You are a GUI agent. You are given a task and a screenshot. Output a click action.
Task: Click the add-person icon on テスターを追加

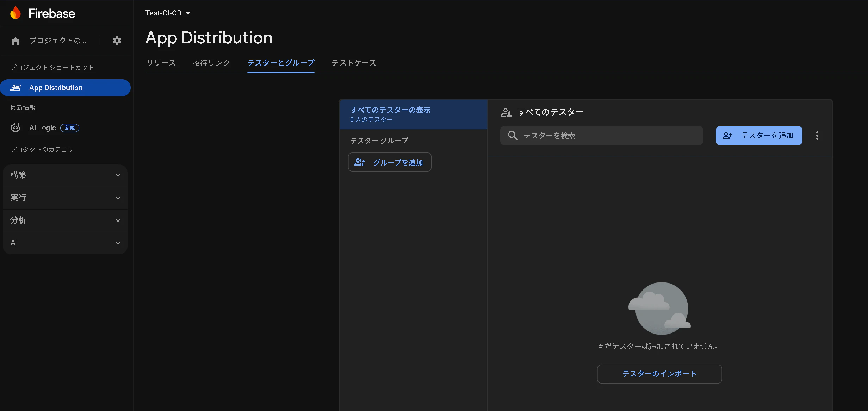(727, 136)
